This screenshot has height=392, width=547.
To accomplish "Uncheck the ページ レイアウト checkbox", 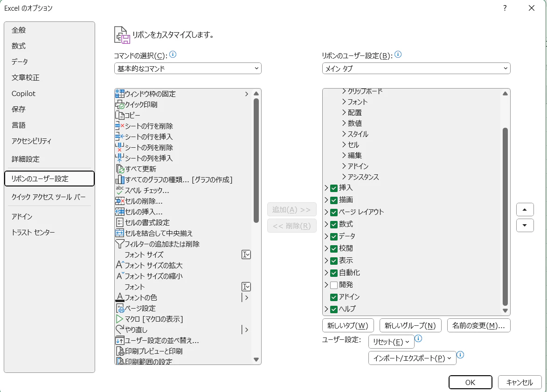I will coord(334,213).
